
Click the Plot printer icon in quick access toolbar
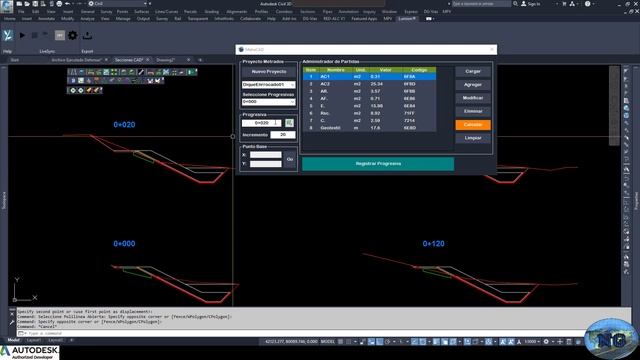pos(59,4)
